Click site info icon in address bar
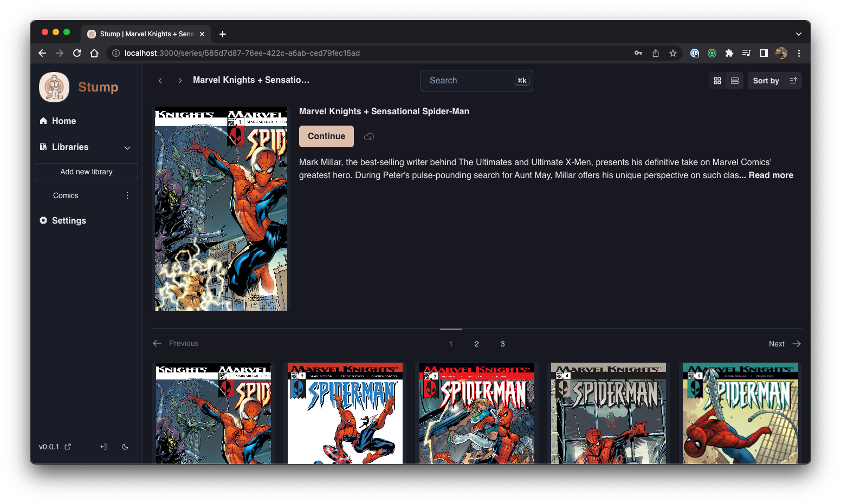 pos(115,53)
